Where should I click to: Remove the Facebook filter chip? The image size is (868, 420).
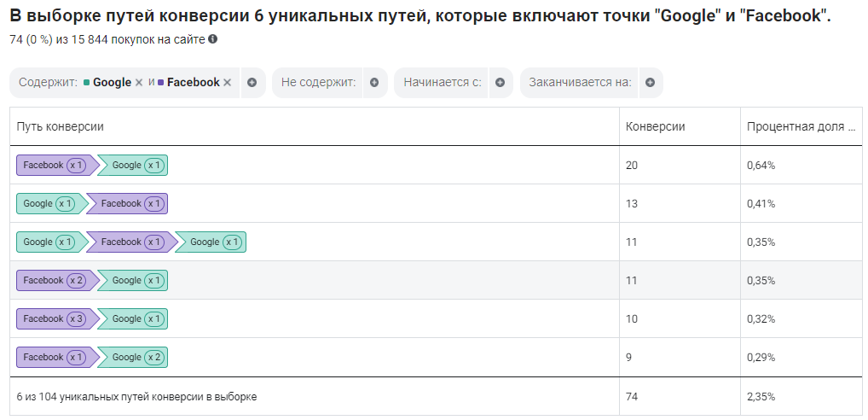[x=227, y=83]
